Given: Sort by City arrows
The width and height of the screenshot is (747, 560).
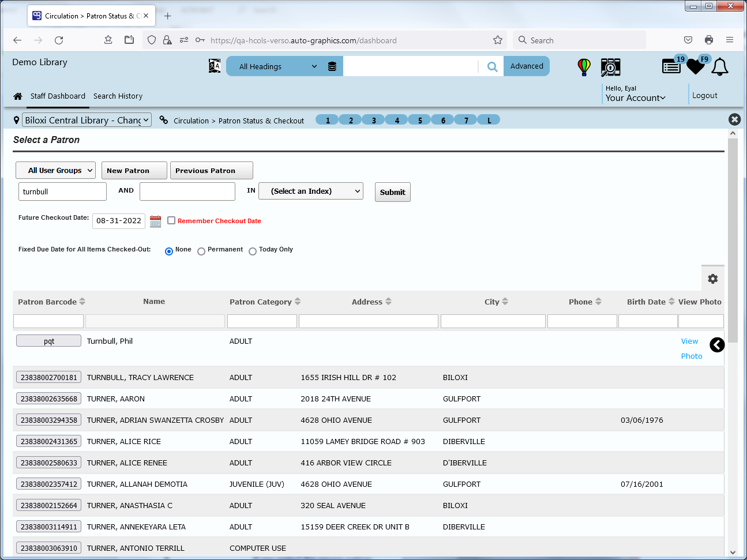Looking at the screenshot, I should coord(505,302).
